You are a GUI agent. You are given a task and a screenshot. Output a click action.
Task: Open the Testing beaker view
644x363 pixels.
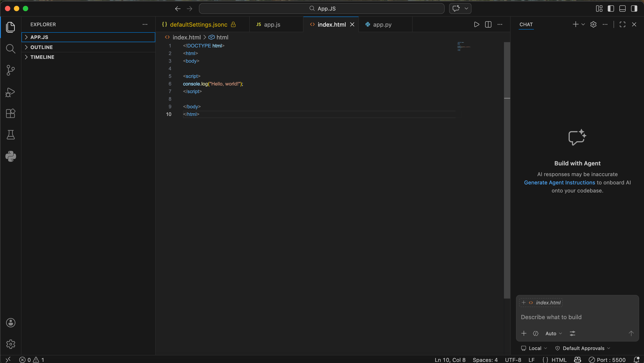tap(11, 135)
